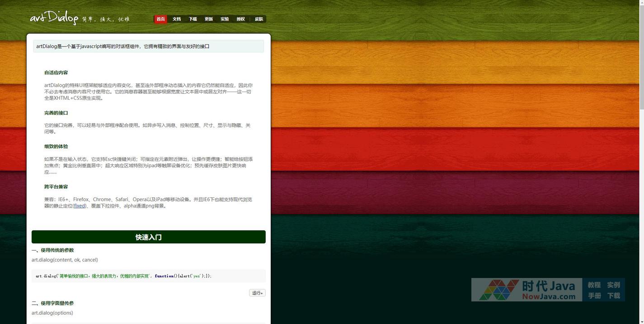Click the 运行» run button
Screen dimensions: 644x324
[x=257, y=293]
